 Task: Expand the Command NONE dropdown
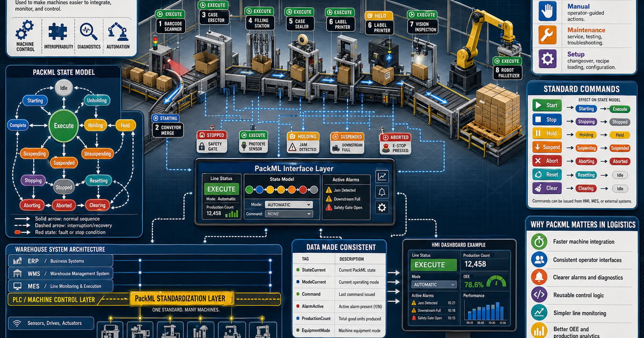289,214
